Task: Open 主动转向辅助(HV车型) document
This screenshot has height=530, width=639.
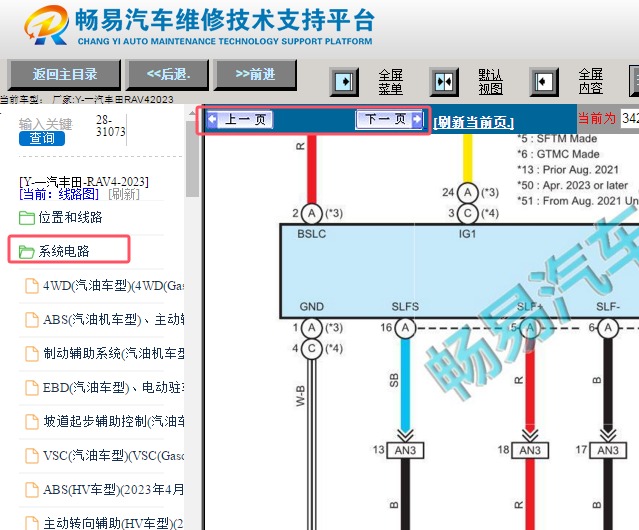Action: tap(114, 523)
